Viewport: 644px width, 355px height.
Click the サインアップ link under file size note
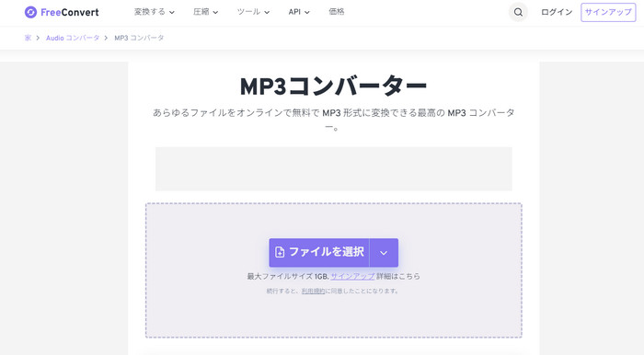[x=352, y=276]
